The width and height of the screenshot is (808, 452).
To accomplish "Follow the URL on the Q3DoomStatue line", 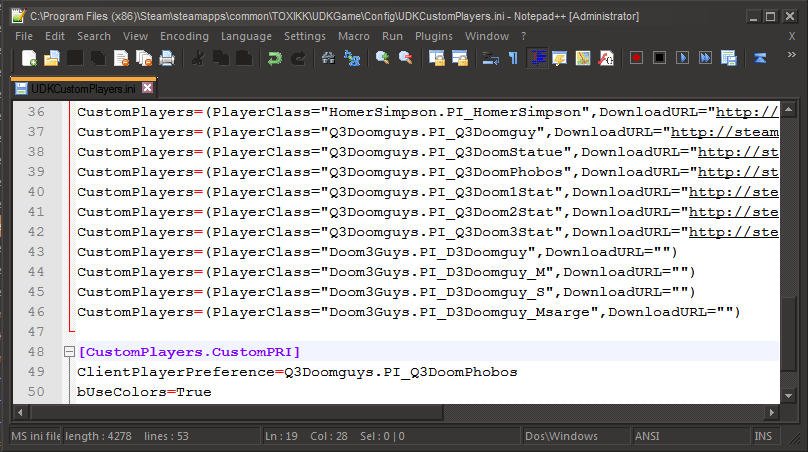I will coord(738,152).
